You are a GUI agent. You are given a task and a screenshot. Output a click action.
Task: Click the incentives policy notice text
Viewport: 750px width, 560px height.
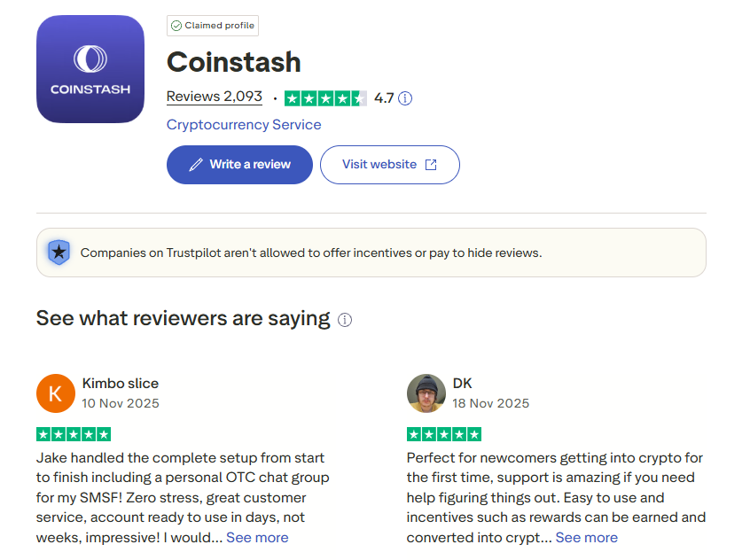[310, 253]
